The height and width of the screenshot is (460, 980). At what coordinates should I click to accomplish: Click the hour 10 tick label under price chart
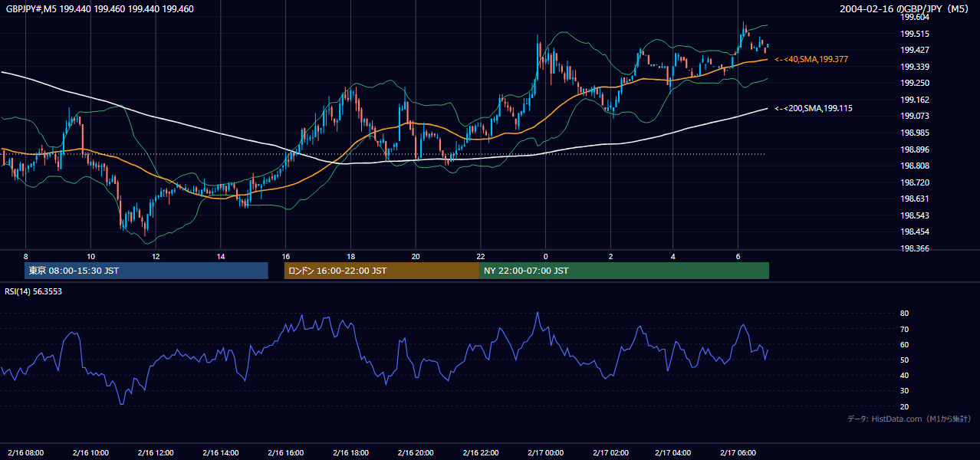click(90, 256)
